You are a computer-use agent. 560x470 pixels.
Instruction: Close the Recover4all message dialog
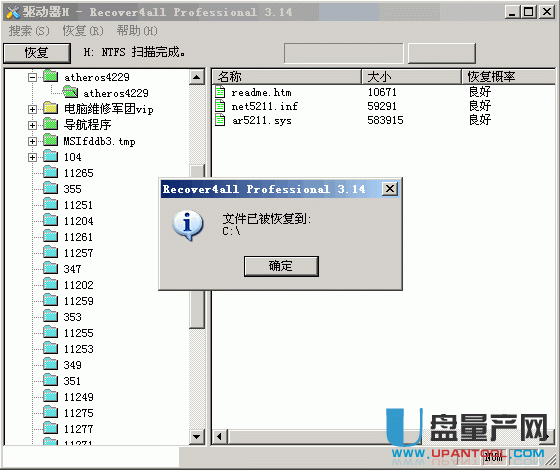coord(390,189)
